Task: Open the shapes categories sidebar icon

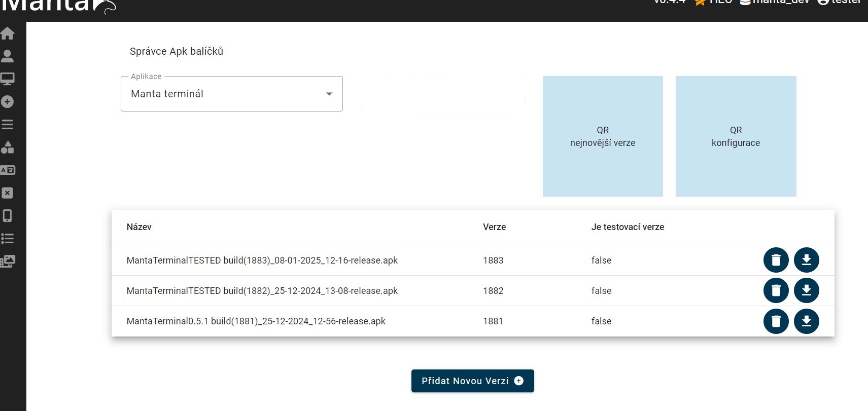Action: (8, 147)
